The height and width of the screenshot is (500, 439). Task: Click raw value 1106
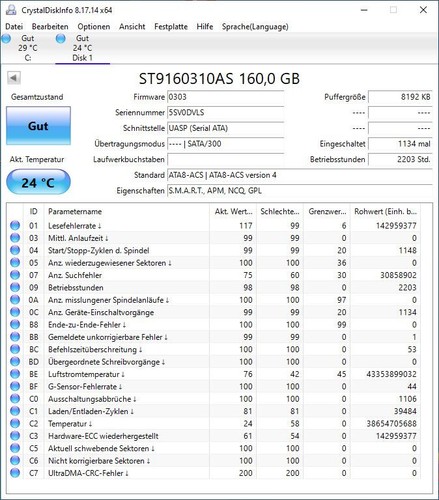point(407,399)
